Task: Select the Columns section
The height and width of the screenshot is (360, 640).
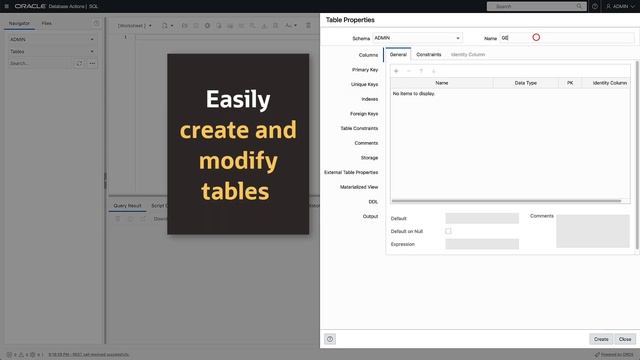Action: [x=368, y=55]
